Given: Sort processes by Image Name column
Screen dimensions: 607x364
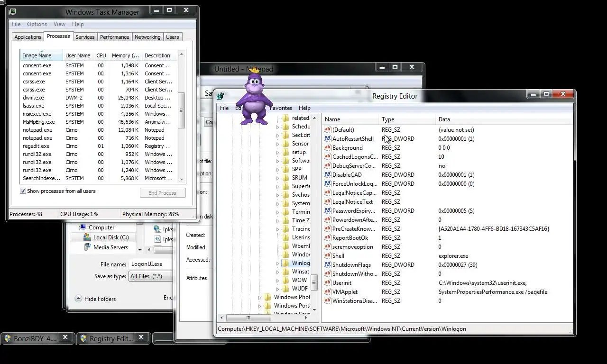Looking at the screenshot, I should click(x=41, y=55).
